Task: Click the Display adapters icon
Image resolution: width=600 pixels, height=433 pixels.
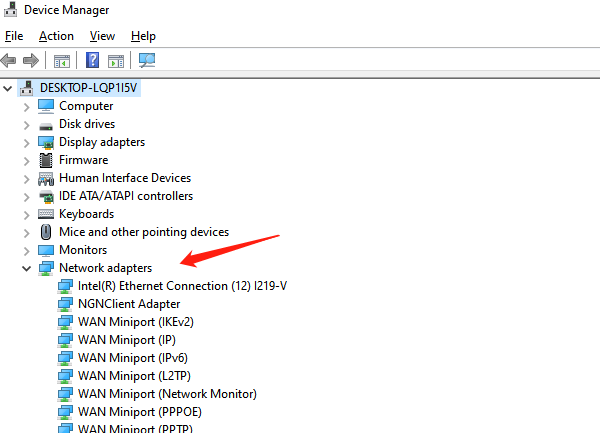Action: 46,143
